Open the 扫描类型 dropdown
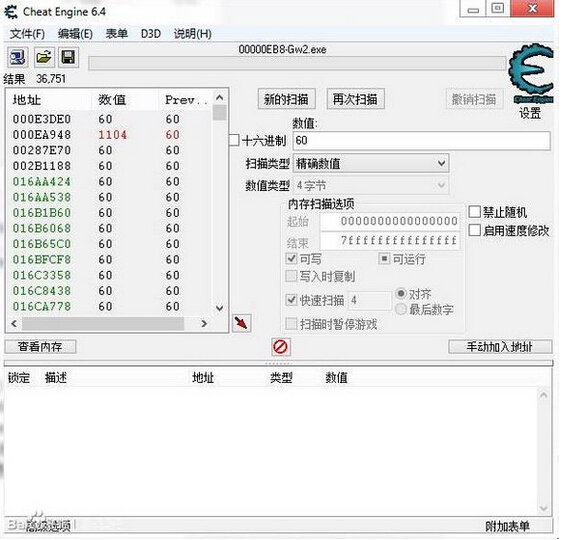564x540 pixels. pos(371,164)
